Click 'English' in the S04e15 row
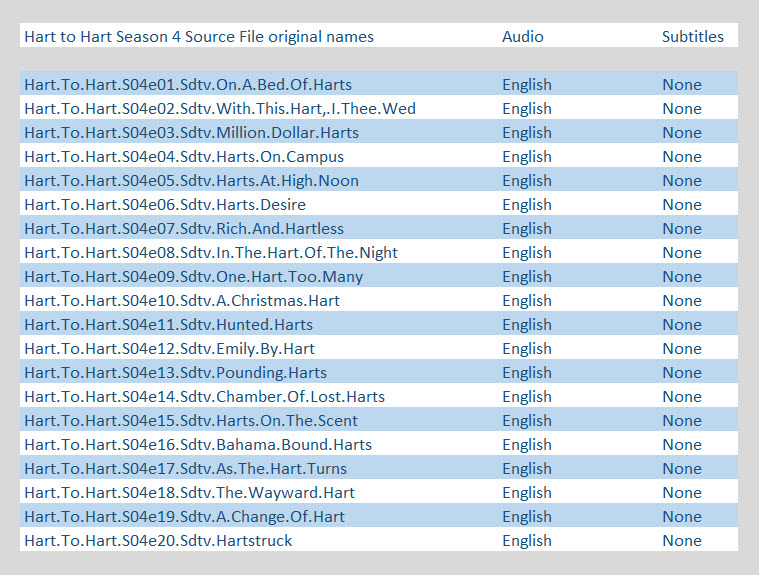 [x=527, y=421]
